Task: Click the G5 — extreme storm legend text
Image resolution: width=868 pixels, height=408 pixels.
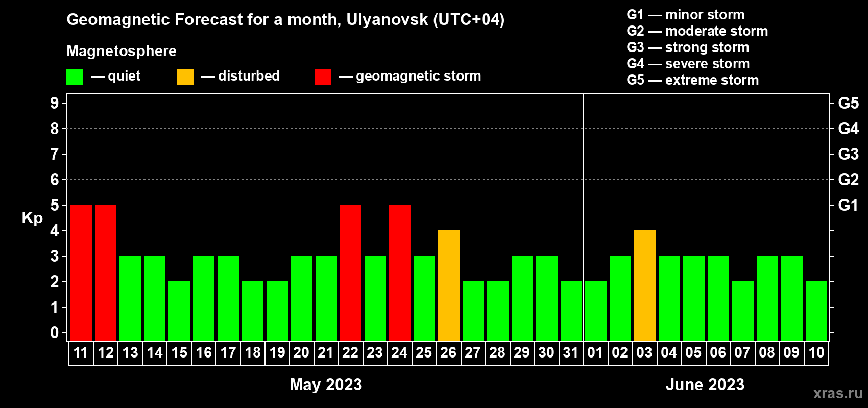Action: point(693,80)
